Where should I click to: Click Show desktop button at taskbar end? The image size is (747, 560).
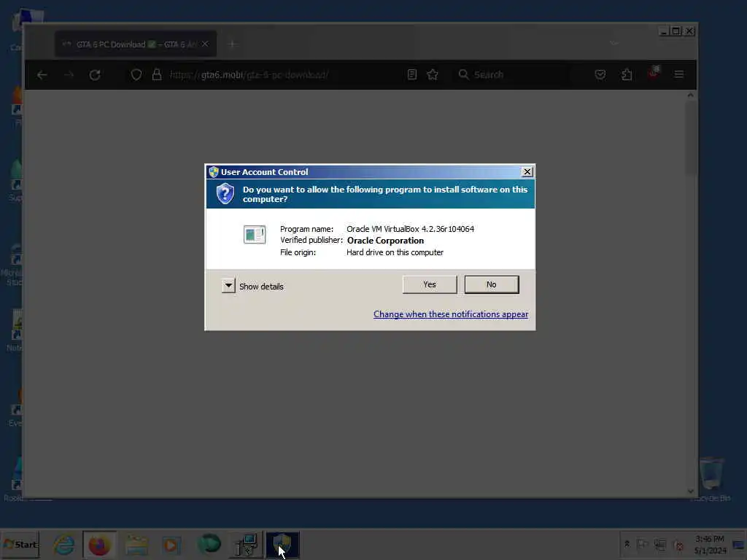739,544
